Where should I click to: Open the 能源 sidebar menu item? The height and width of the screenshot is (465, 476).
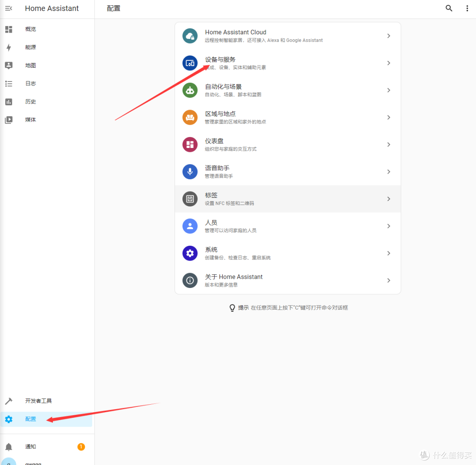pos(46,47)
